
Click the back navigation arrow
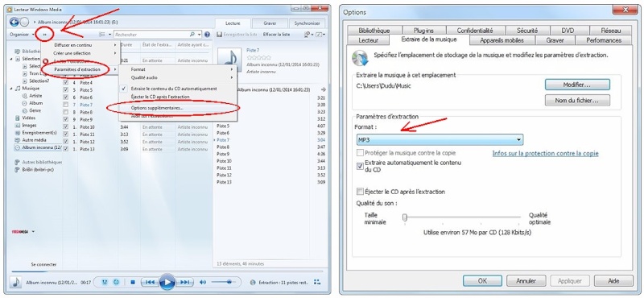(14, 23)
